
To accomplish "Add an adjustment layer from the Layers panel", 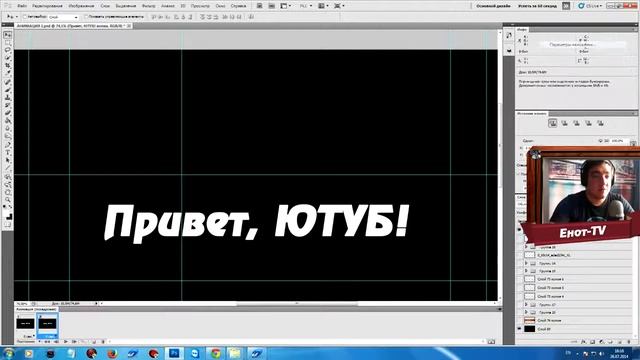I will pos(602,342).
